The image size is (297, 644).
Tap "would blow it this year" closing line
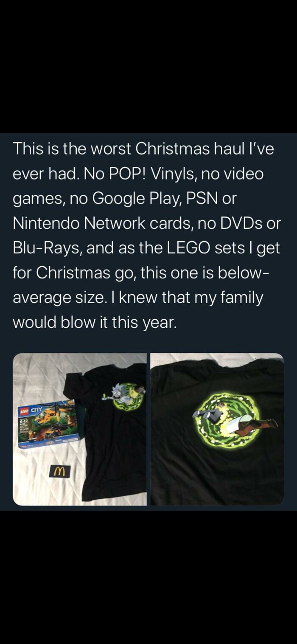point(94,322)
